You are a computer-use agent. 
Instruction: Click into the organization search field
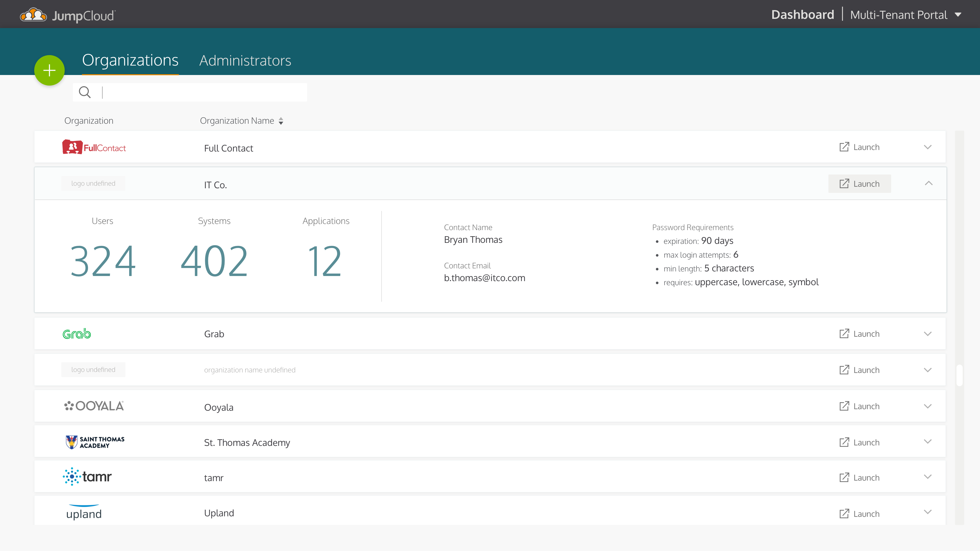[x=202, y=92]
